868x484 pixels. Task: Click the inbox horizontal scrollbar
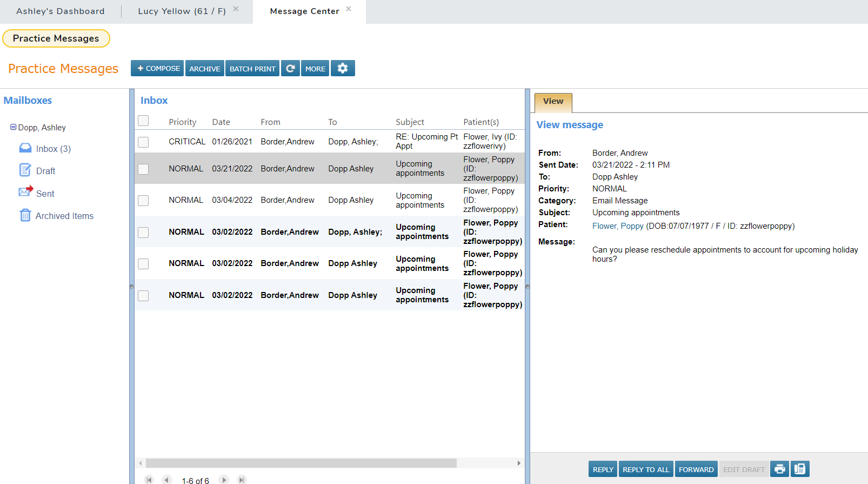click(x=301, y=463)
